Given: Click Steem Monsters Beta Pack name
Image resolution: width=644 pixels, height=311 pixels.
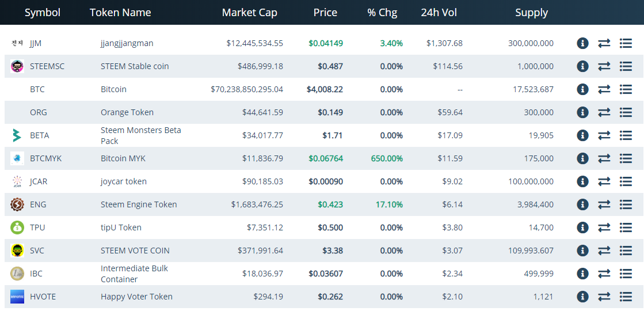Looking at the screenshot, I should click(141, 135).
